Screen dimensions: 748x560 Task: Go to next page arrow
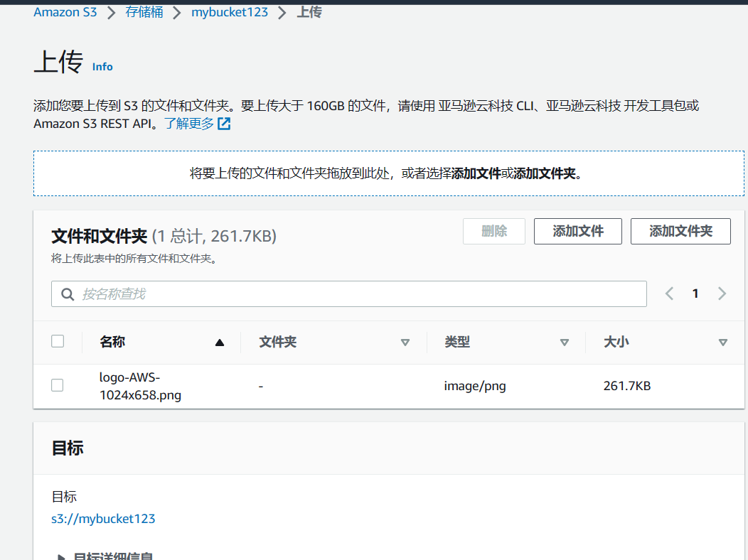tap(722, 294)
